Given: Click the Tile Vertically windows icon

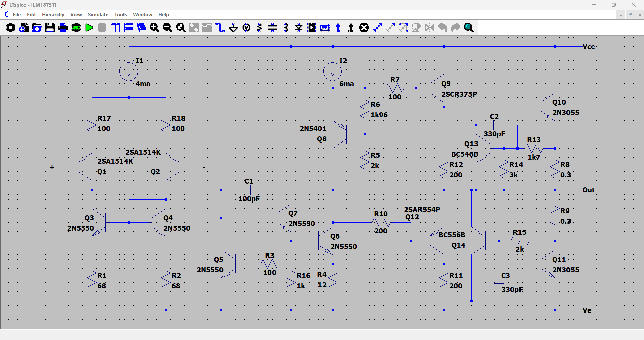Looking at the screenshot, I should [115, 27].
